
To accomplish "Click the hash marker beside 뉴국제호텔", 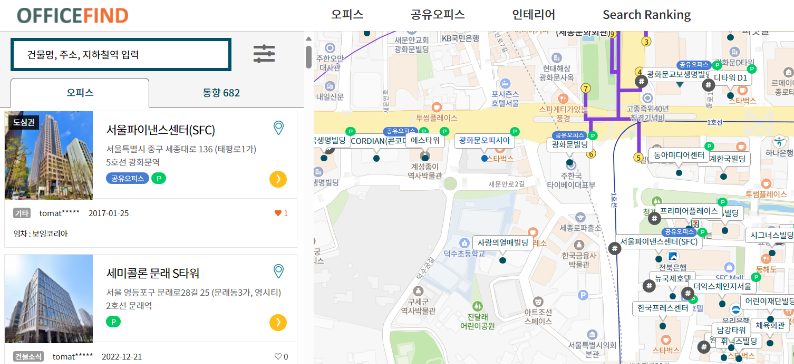I will click(649, 286).
